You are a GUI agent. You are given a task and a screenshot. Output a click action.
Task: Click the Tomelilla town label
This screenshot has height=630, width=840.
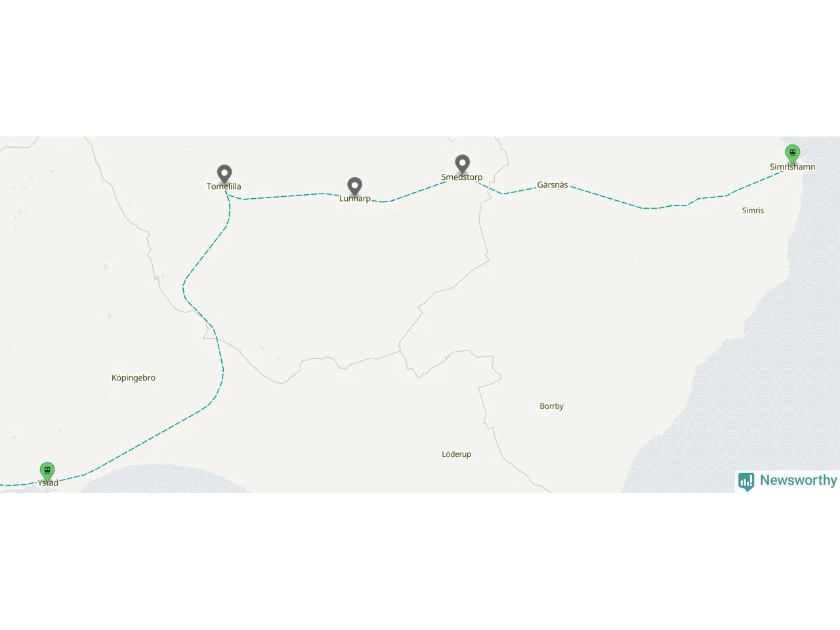coord(224,186)
